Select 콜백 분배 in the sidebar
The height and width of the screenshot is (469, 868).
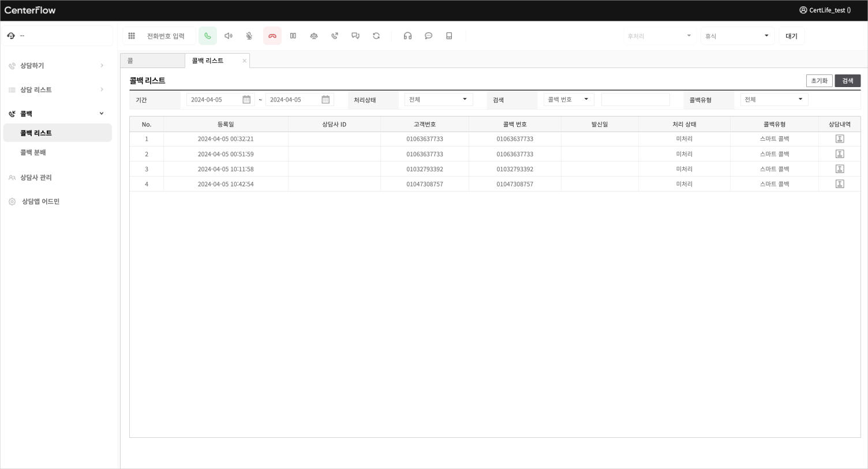click(33, 153)
